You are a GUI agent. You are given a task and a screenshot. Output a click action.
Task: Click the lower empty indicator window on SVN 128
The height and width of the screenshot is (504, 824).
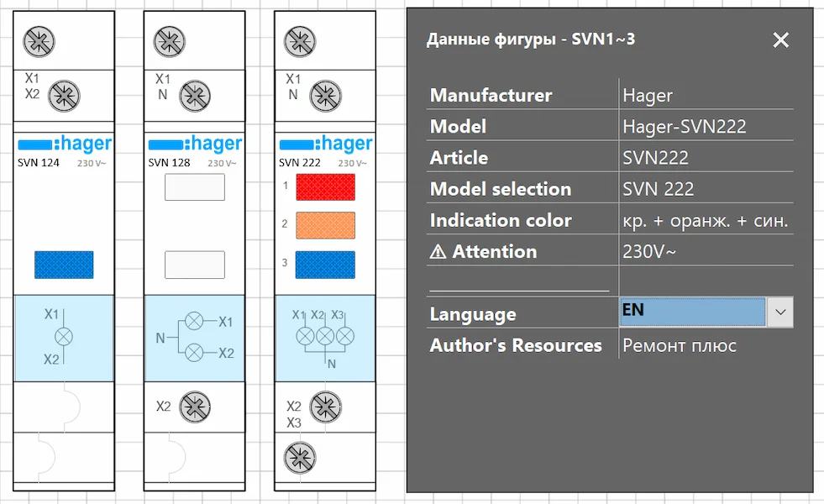pos(195,265)
